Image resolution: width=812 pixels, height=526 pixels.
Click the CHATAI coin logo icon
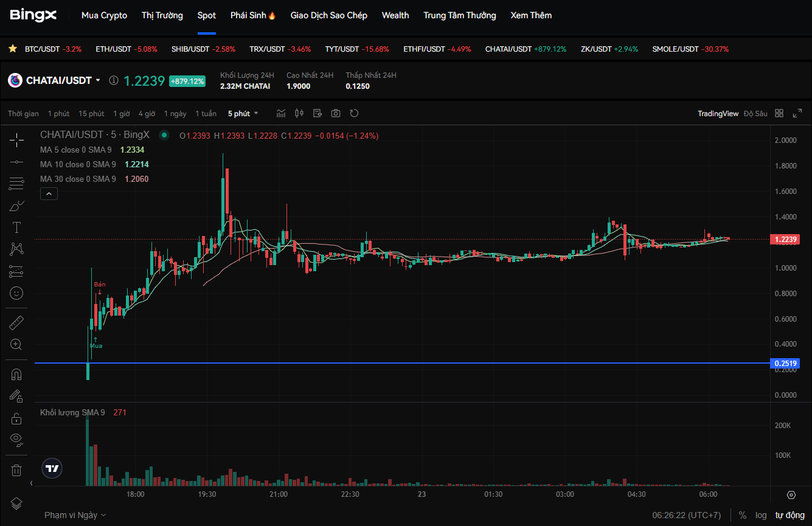point(15,80)
